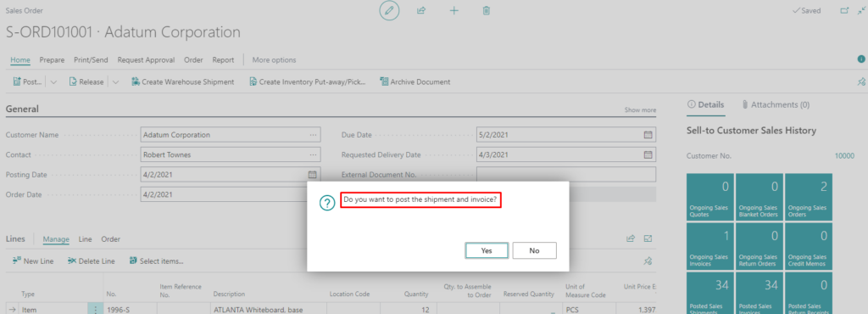Click the pin action bar icon
Screen dimensions: 868x314
pos(861,82)
